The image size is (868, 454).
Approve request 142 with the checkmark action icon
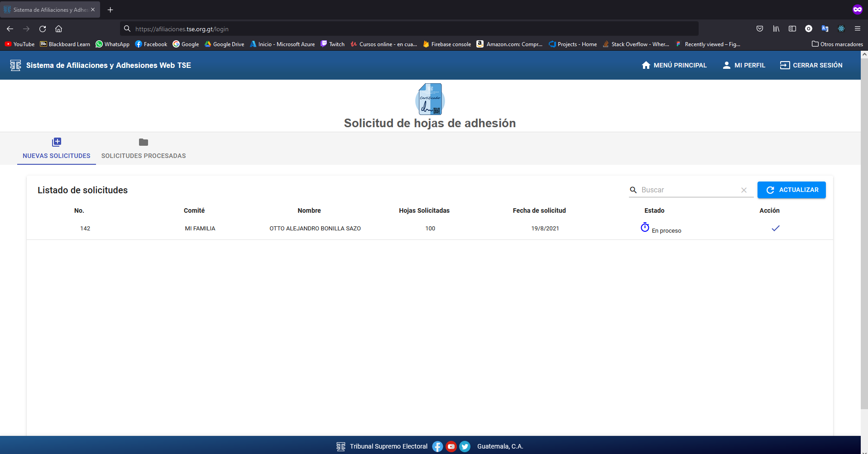[x=776, y=228]
